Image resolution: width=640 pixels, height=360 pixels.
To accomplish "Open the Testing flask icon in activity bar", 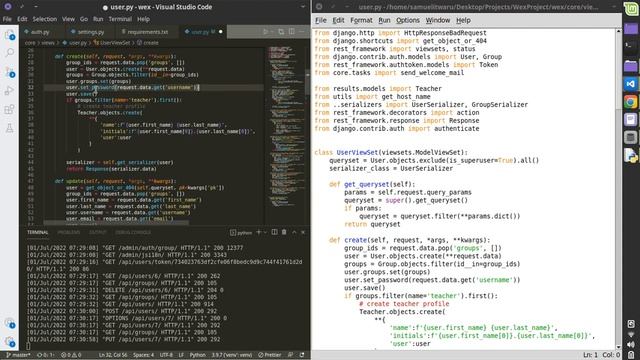I will tap(9, 128).
